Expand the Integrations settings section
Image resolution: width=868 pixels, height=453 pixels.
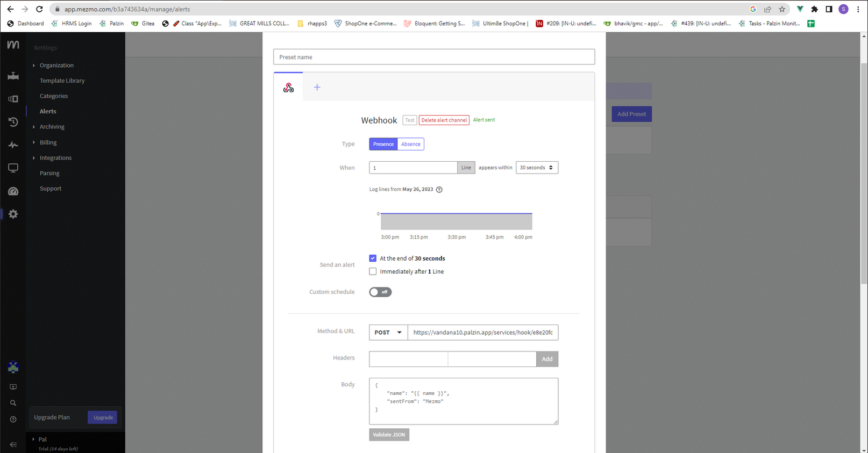click(x=55, y=158)
